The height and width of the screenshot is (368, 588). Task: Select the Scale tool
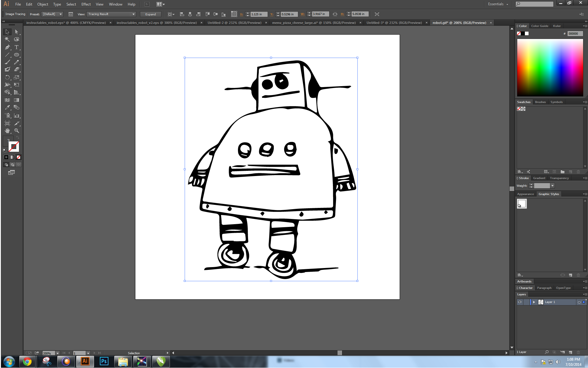pos(17,77)
